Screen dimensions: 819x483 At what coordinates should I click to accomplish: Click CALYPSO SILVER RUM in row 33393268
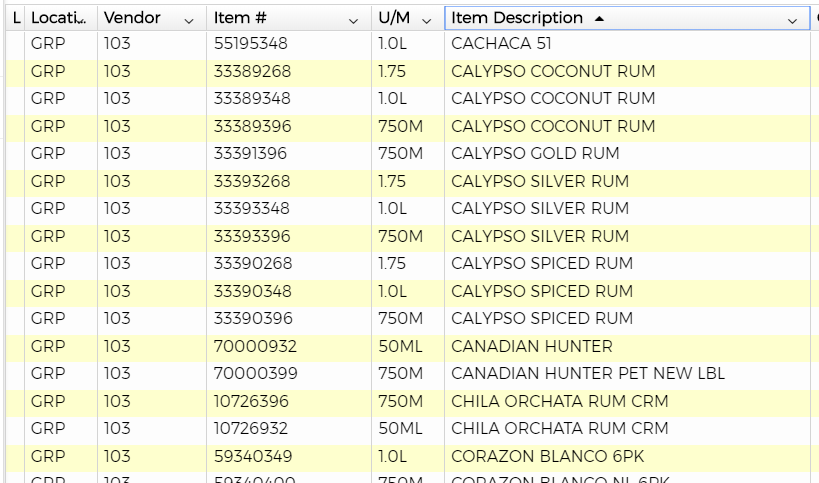coord(540,181)
